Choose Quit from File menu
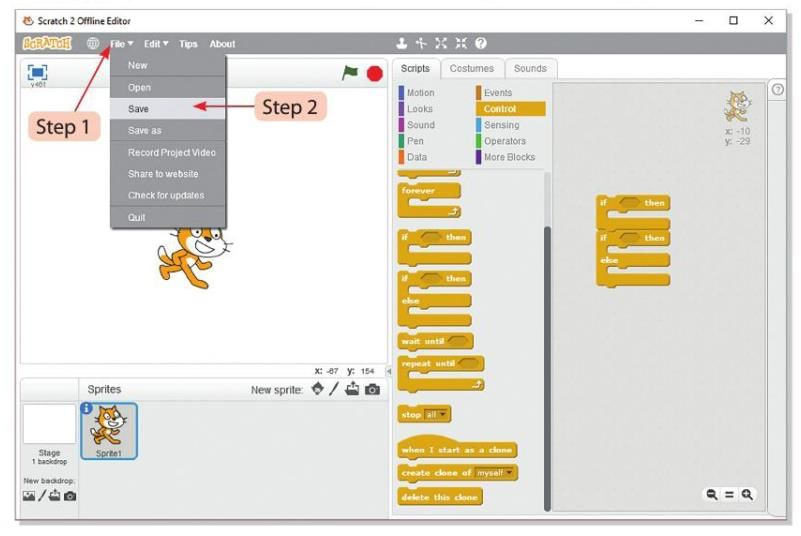This screenshot has width=801, height=536. click(168, 217)
